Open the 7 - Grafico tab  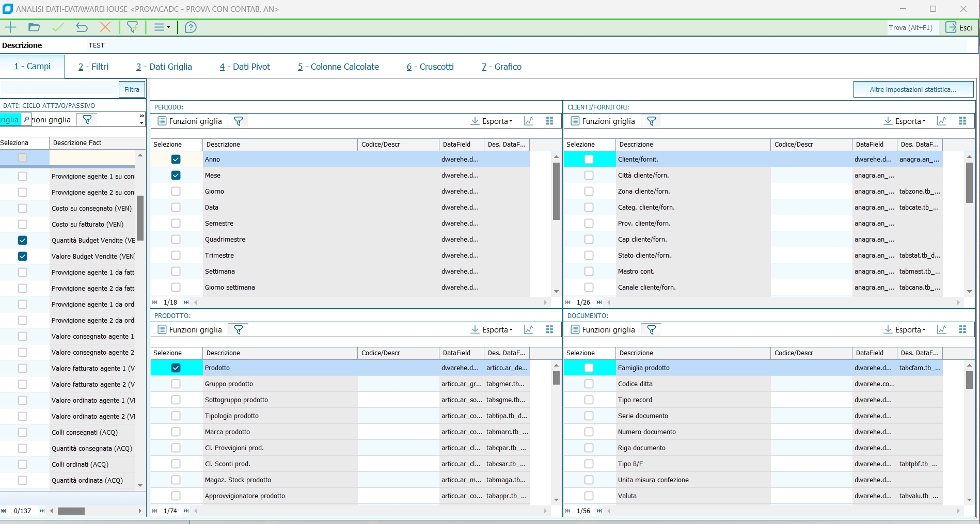coord(501,67)
